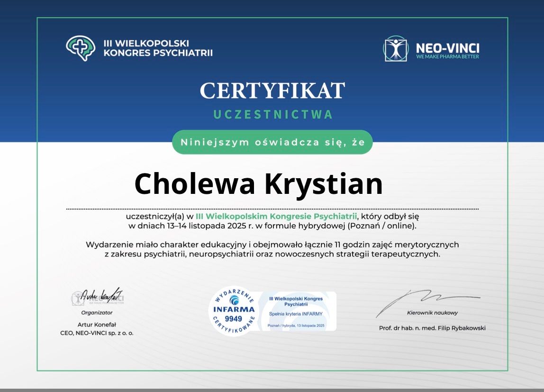Select 'Prof. dr hab. n. med. Filip Rybakowski'
This screenshot has width=544, height=392.
[x=432, y=328]
